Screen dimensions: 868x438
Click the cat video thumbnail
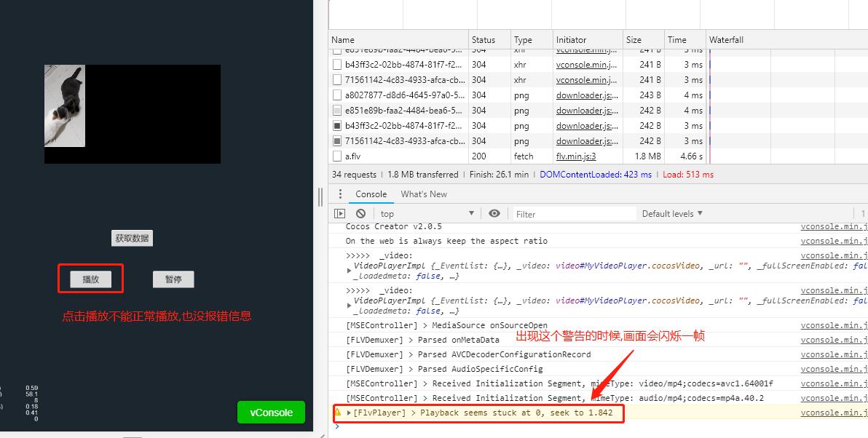[x=65, y=105]
